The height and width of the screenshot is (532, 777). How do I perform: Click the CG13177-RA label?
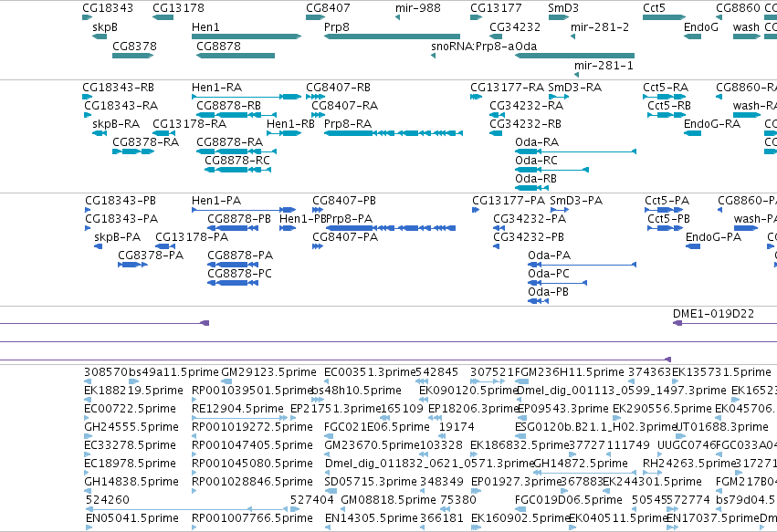[x=507, y=88]
